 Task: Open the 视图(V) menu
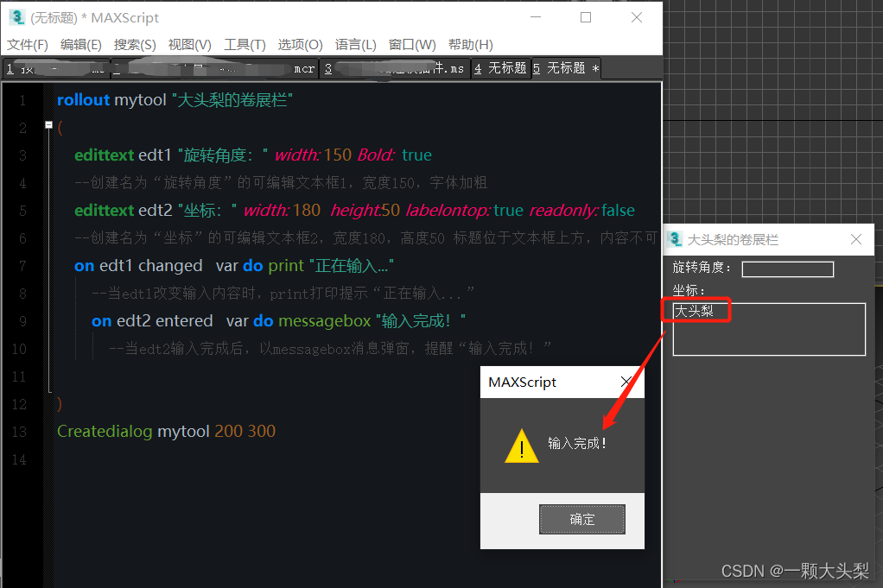point(189,45)
